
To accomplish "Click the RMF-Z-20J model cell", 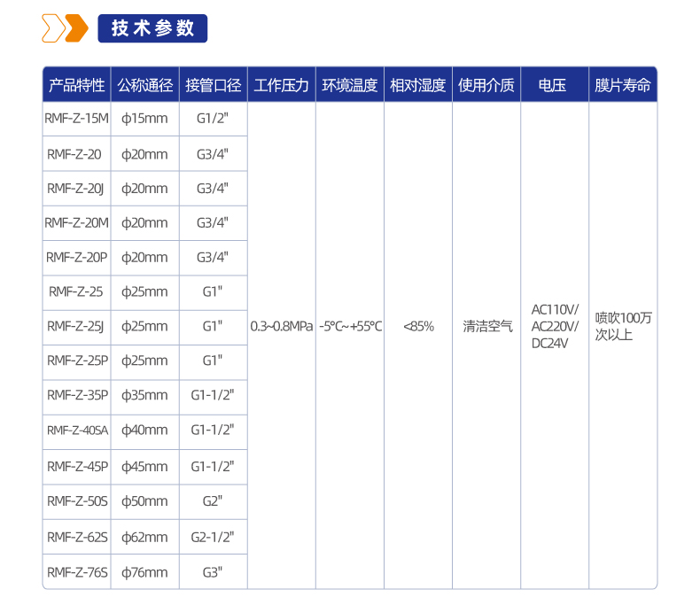I will point(77,189).
